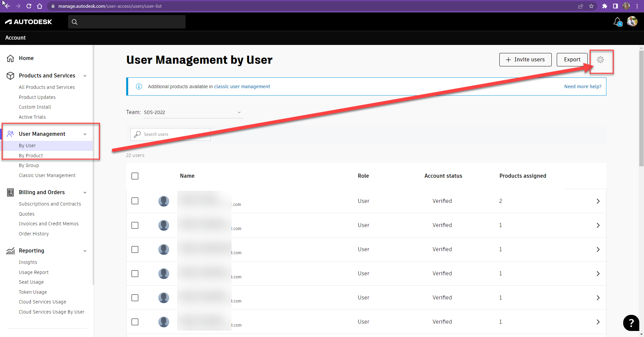The width and height of the screenshot is (644, 337).
Task: Collapse the User Management section
Action: [85, 134]
